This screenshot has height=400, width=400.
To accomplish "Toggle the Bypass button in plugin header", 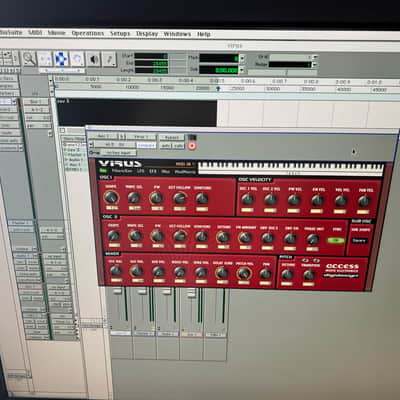I will 172,138.
